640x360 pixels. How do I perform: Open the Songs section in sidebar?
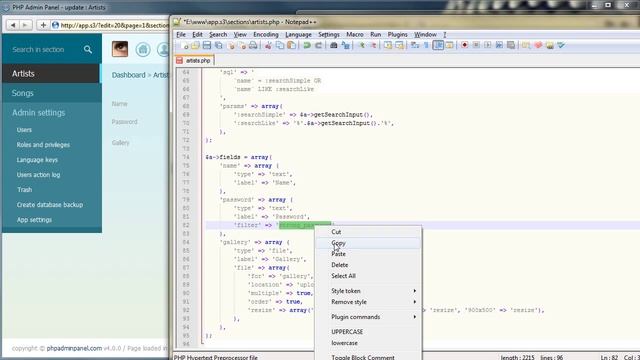pyautogui.click(x=52, y=93)
